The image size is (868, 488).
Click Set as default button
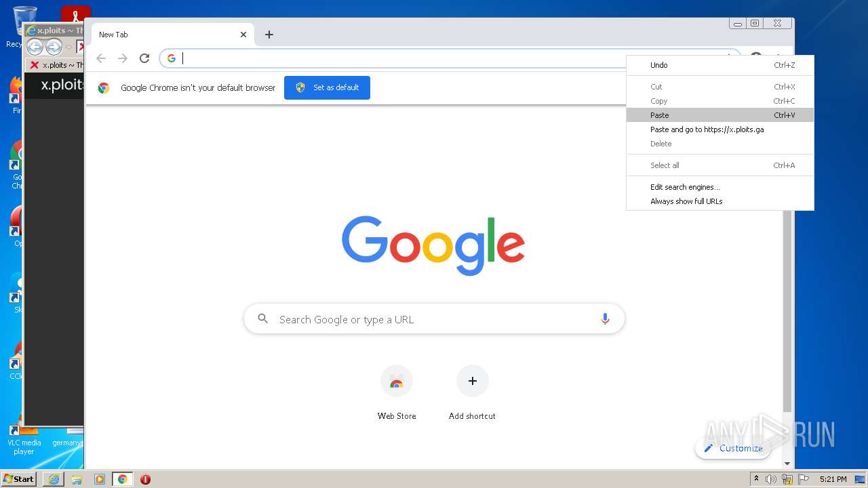(x=327, y=87)
